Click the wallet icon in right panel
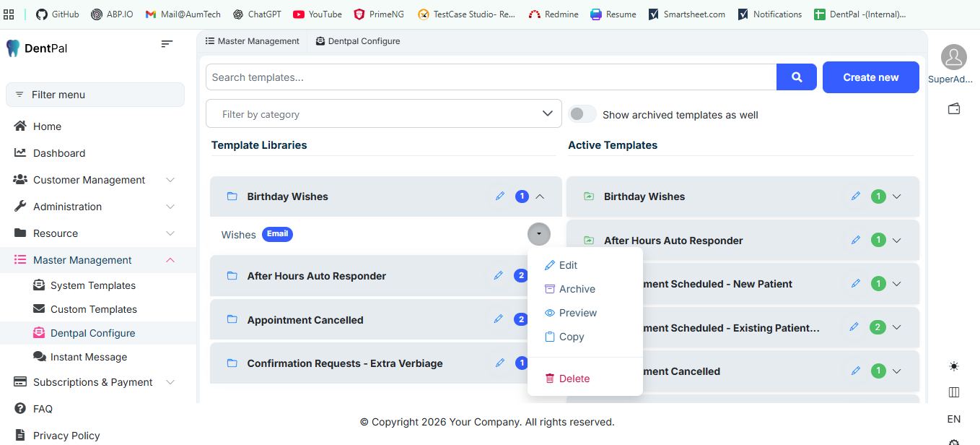Screen dimensions: 980x445 coord(953,109)
